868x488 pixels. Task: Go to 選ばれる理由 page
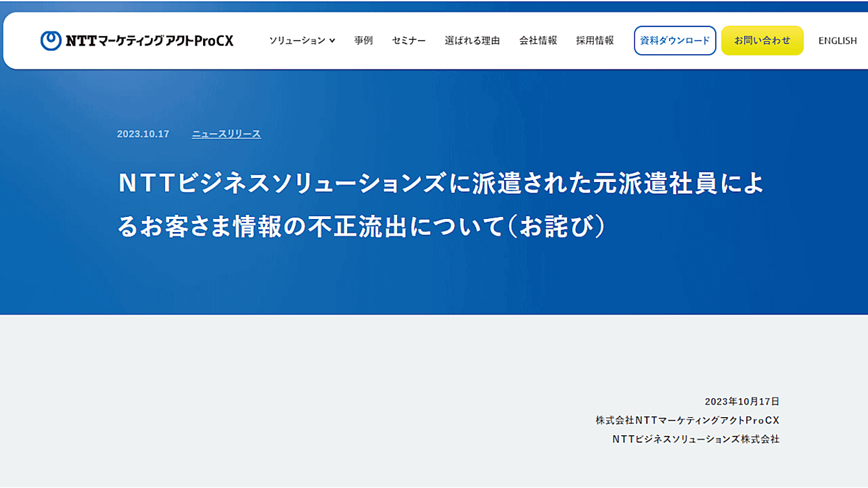coord(472,41)
